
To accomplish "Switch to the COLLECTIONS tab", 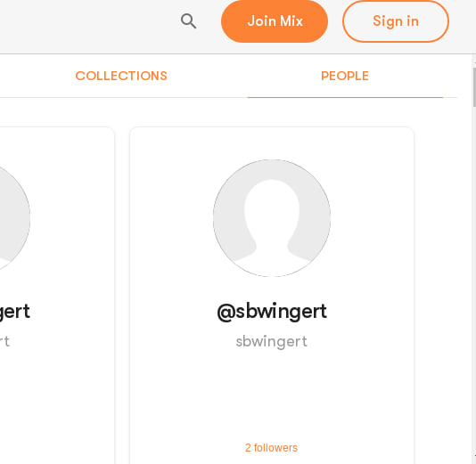I will pos(121,76).
